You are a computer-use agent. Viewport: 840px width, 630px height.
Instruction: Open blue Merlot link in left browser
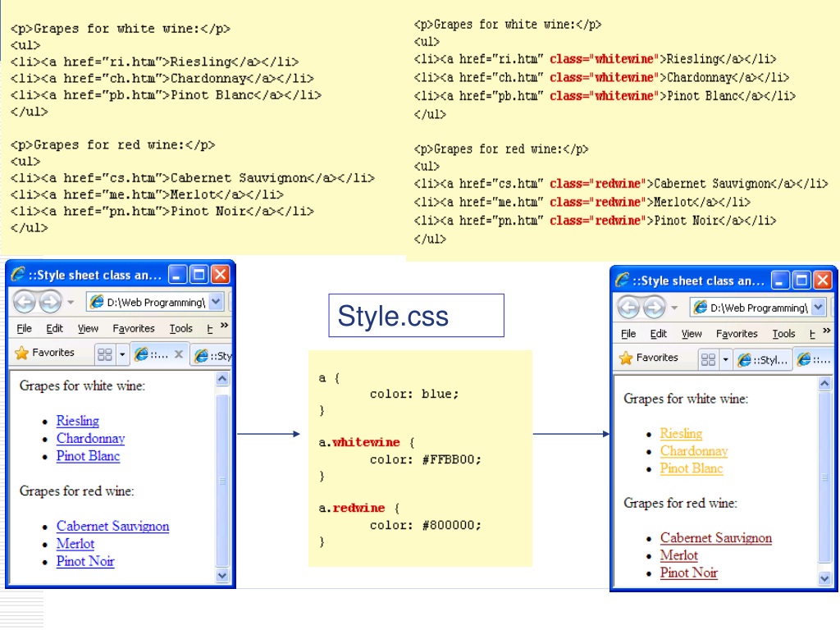pyautogui.click(x=75, y=544)
